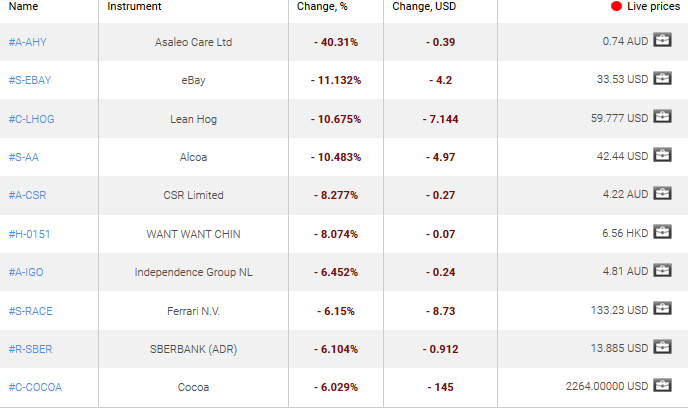Screen dimensions: 688x408
Task: Click the briefcase icon for SBERBANK (ADR)
Action: 662,348
